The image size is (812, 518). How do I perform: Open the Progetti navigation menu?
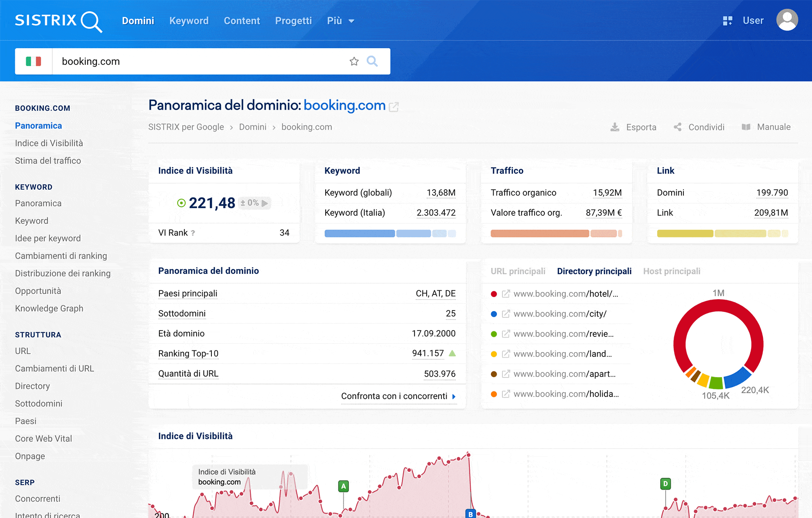point(293,21)
